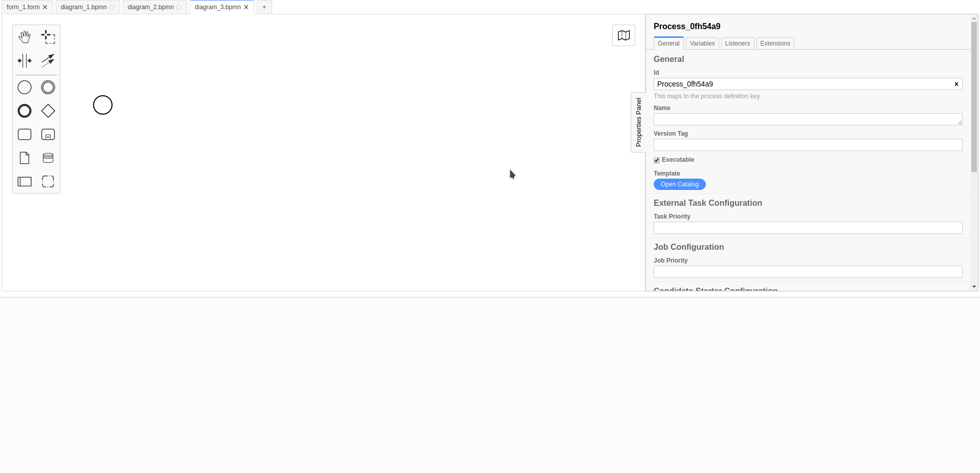980x473 pixels.
Task: Uncheck the Executable checkbox
Action: coord(657,160)
